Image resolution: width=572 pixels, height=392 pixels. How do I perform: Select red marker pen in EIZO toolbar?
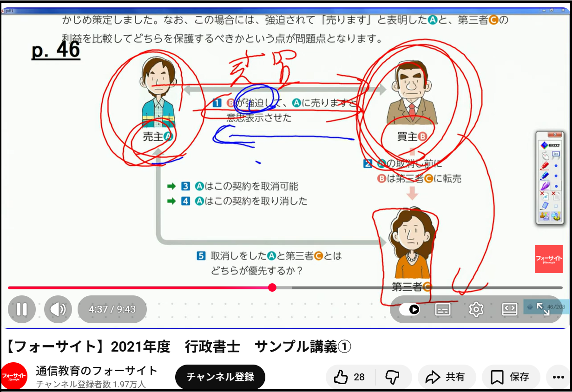point(545,166)
